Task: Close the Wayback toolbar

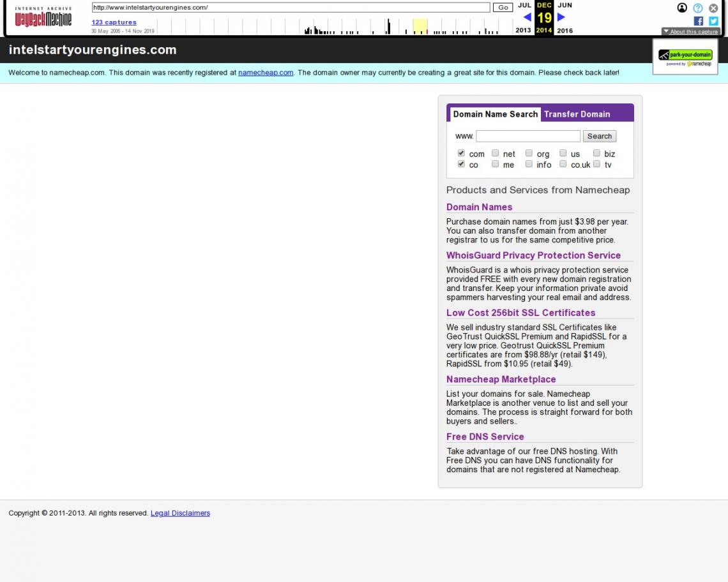Action: pos(713,8)
